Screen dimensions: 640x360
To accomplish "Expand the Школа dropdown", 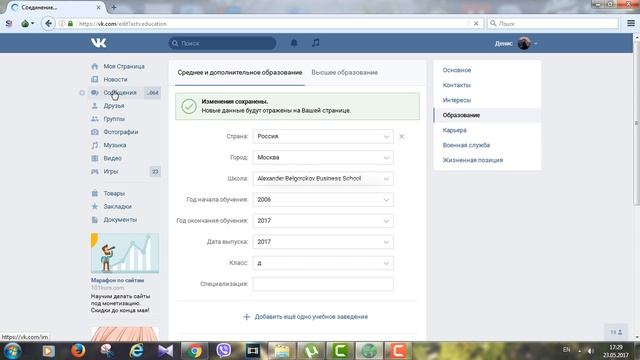I will coord(323,178).
